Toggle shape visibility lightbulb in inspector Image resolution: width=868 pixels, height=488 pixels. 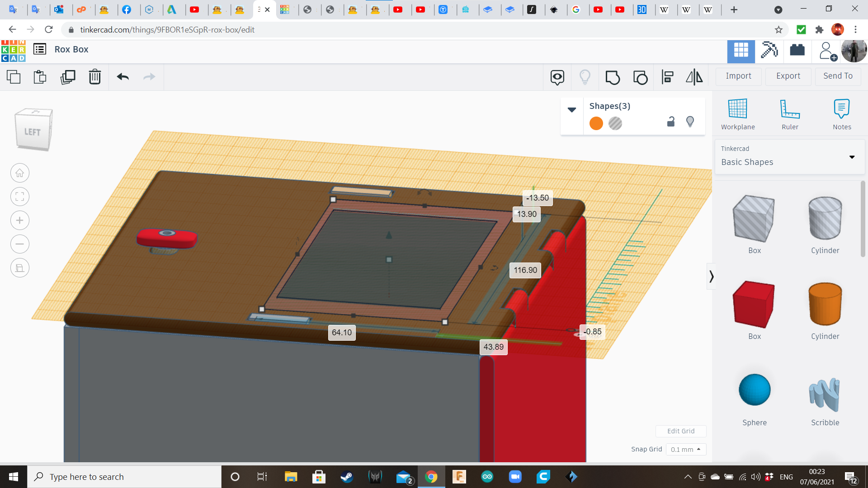click(690, 122)
